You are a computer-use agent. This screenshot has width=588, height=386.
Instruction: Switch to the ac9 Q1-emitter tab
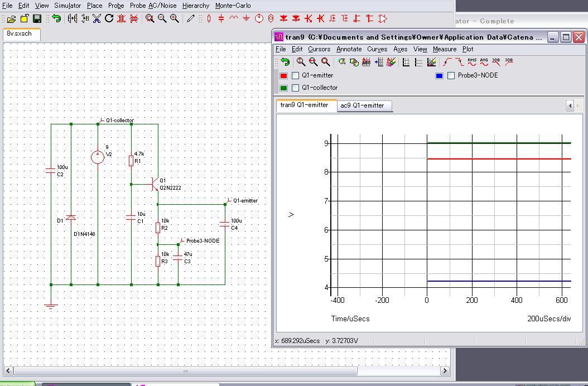(x=362, y=105)
